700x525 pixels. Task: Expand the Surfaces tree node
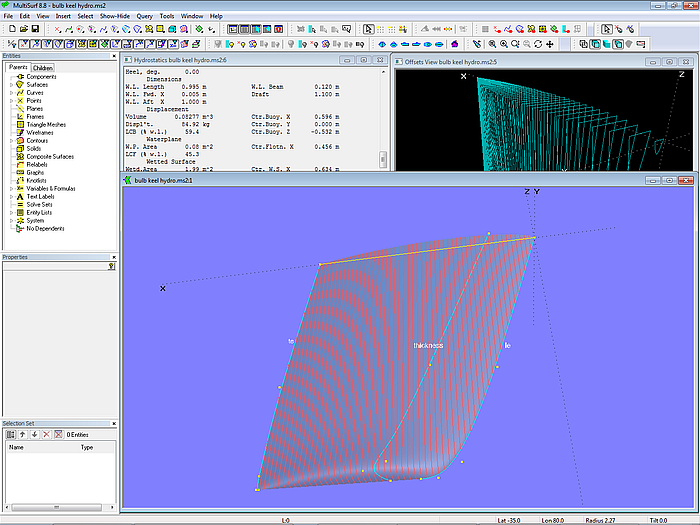(11, 85)
